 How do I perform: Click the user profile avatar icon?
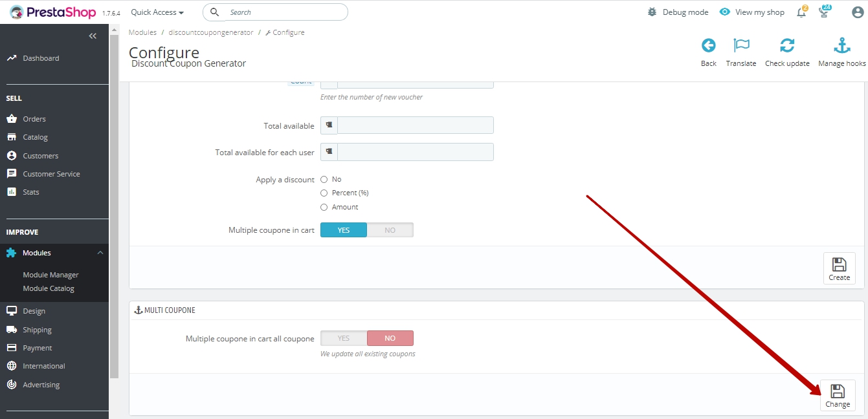(x=858, y=12)
